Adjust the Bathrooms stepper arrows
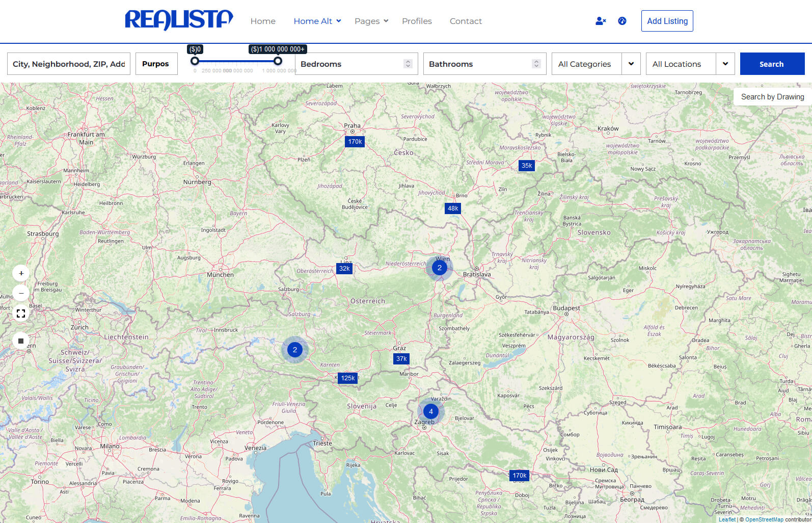This screenshot has height=523, width=812. (x=536, y=64)
